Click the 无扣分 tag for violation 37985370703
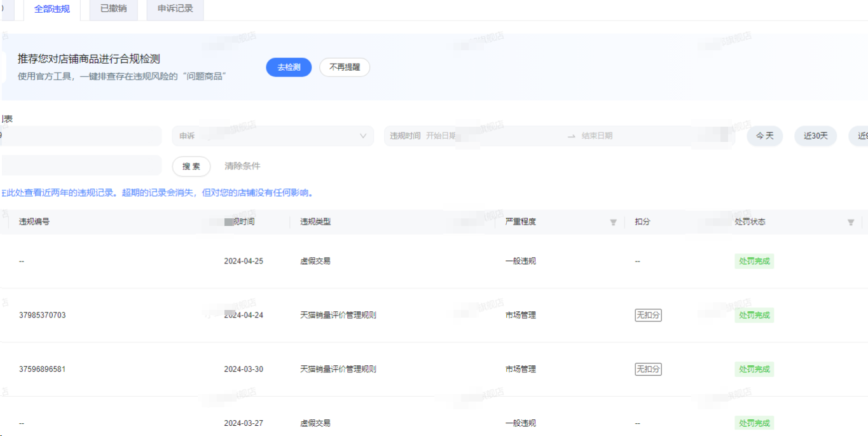868x436 pixels. (648, 315)
